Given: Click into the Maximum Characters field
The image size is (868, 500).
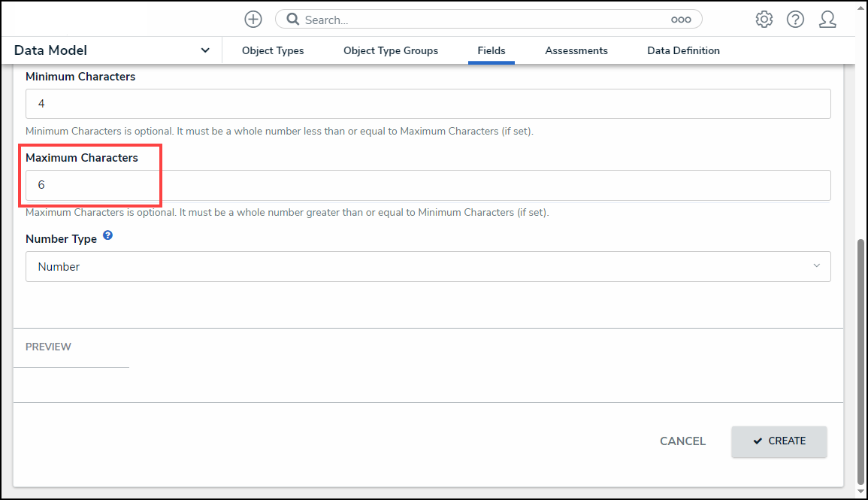Looking at the screenshot, I should point(428,185).
